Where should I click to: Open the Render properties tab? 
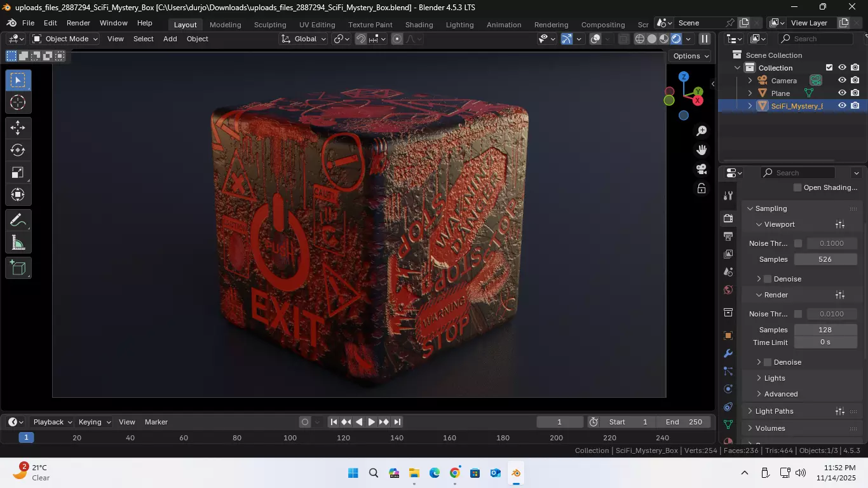[728, 219]
